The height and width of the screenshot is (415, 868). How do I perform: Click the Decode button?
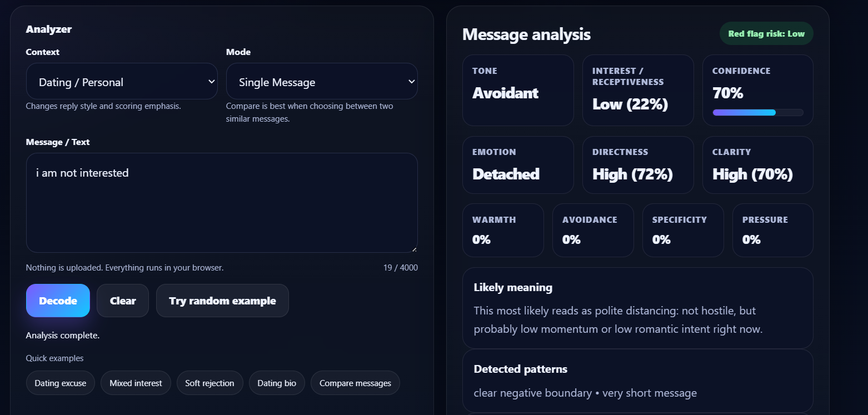pyautogui.click(x=58, y=300)
